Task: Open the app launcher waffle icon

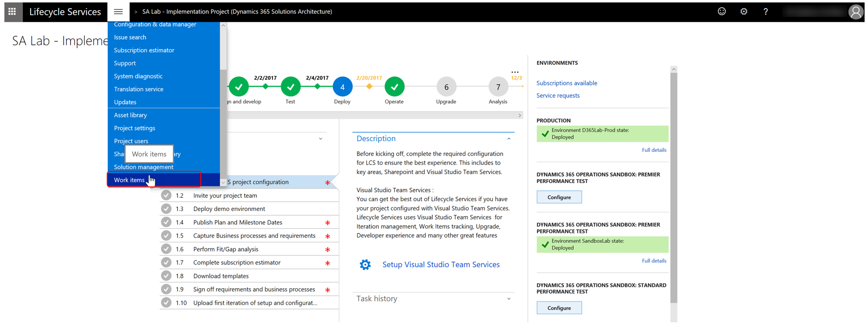Action: (x=12, y=12)
